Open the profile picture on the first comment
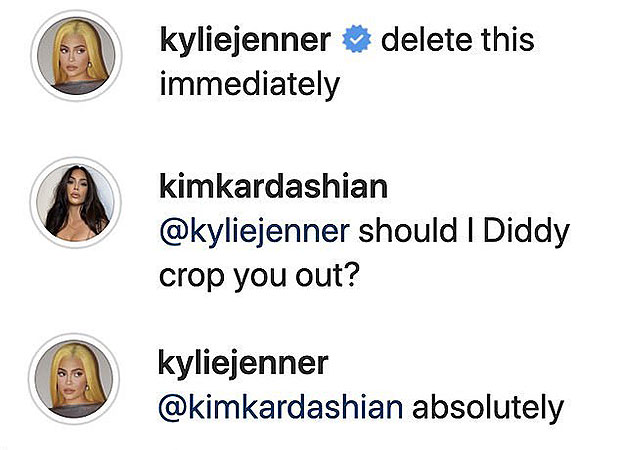Screen dimensions: 620x450 click(76, 56)
